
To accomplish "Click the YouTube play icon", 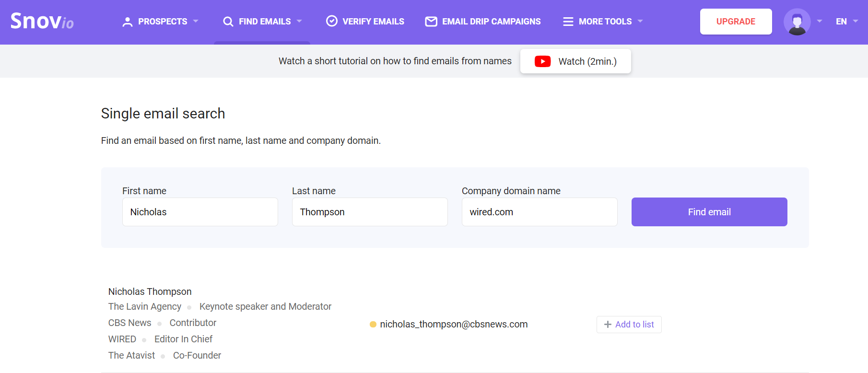I will click(542, 61).
